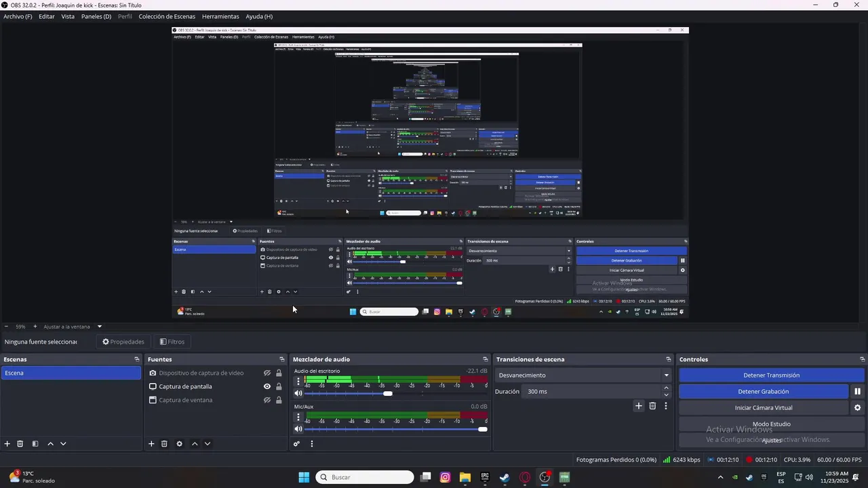Open source properties gear in Fuentes toolbar
The height and width of the screenshot is (488, 868).
click(x=179, y=444)
